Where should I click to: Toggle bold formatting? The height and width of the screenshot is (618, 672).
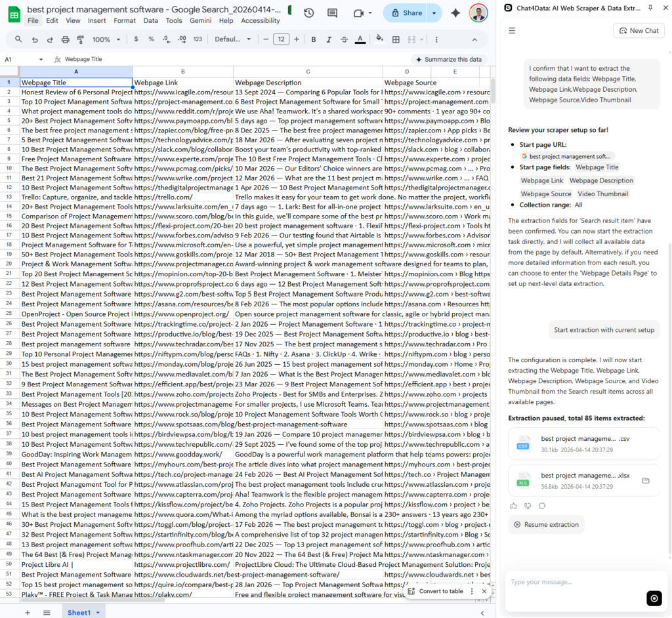tap(313, 39)
